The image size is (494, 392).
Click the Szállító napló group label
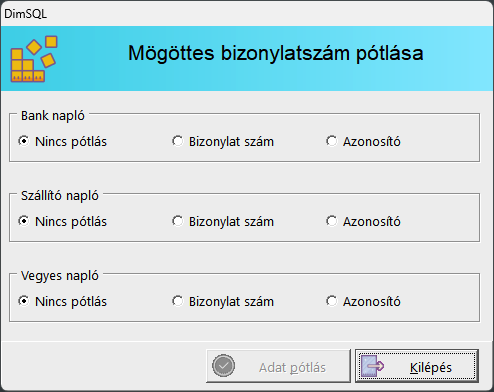pyautogui.click(x=60, y=196)
